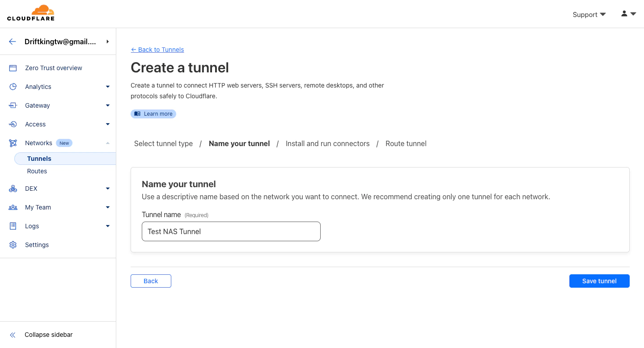Expand the Analytics section arrow
This screenshot has height=348, width=644.
108,87
